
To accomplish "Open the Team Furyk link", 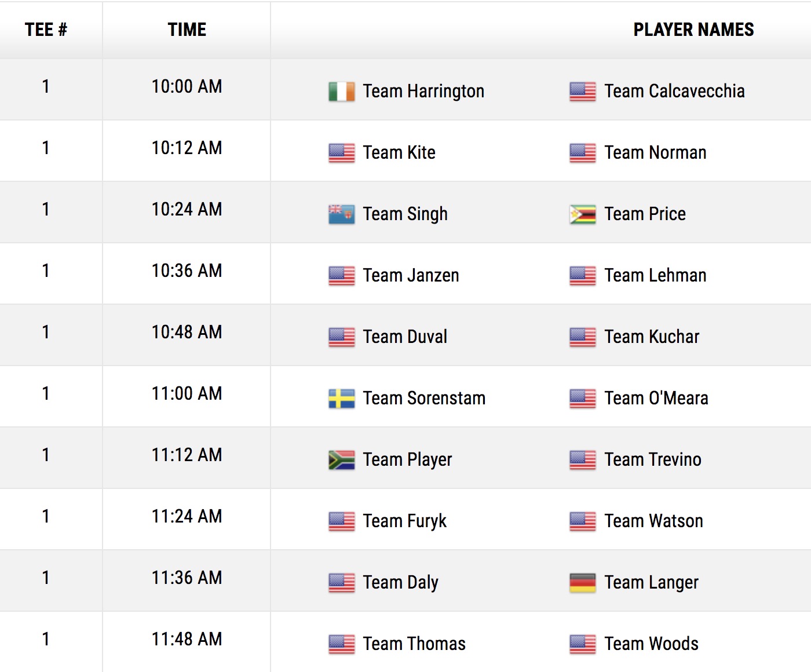I will 405,521.
